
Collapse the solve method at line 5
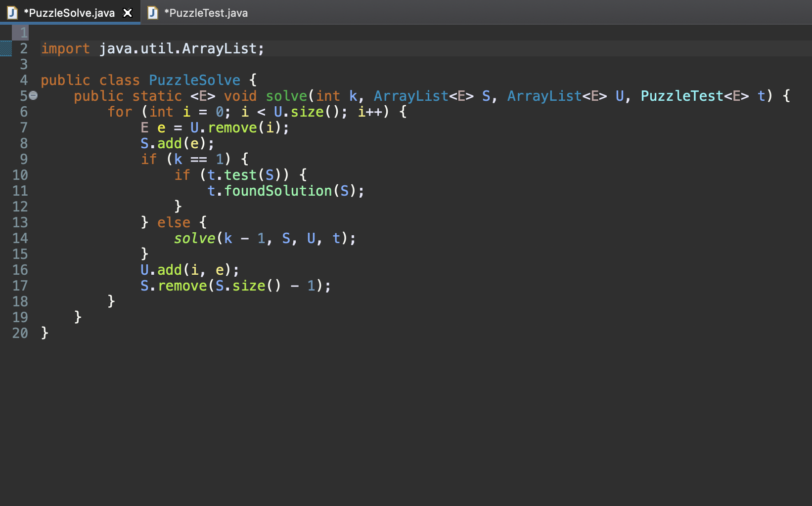click(33, 95)
